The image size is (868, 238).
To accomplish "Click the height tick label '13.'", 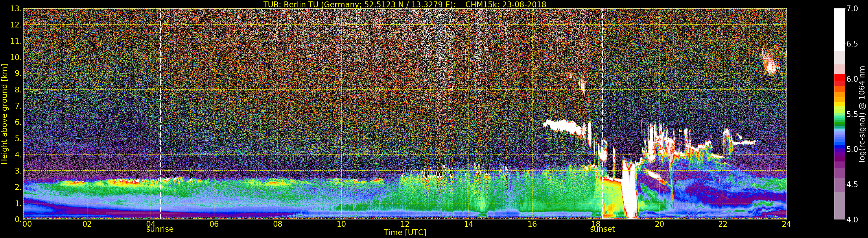I will pos(16,9).
